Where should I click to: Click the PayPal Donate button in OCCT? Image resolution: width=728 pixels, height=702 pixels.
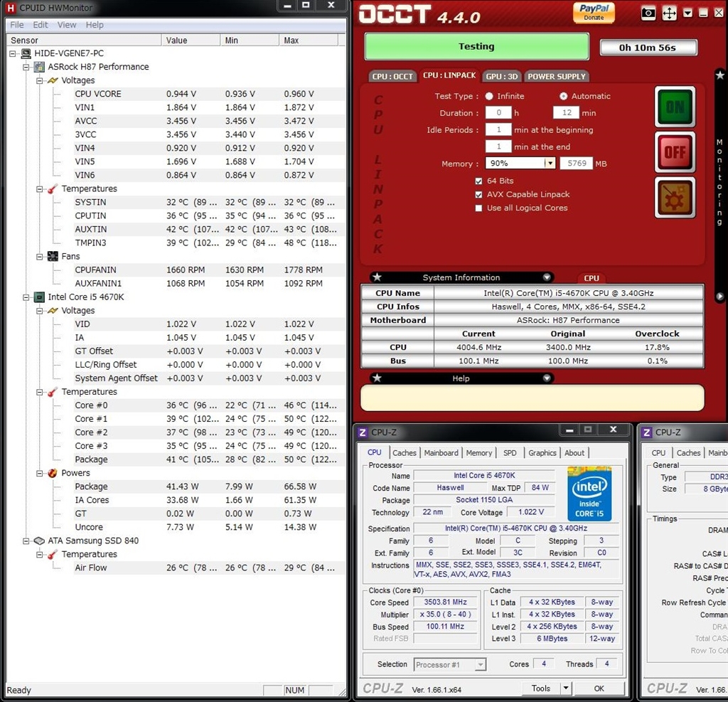coord(594,13)
